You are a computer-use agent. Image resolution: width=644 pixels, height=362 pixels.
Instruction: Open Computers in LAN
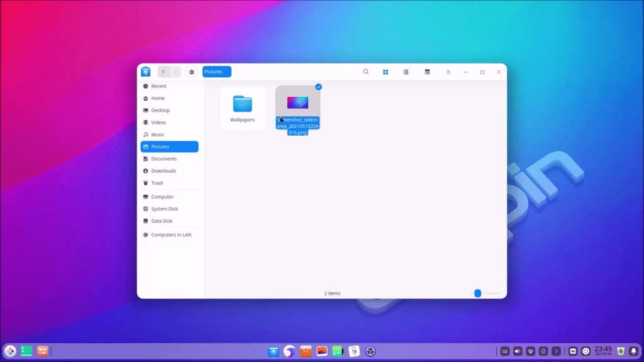(170, 234)
